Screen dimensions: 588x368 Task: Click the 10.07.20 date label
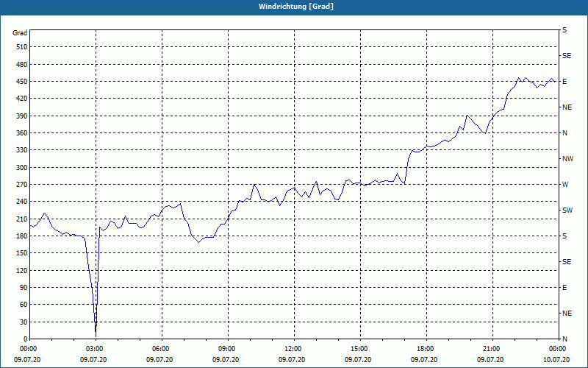[556, 360]
